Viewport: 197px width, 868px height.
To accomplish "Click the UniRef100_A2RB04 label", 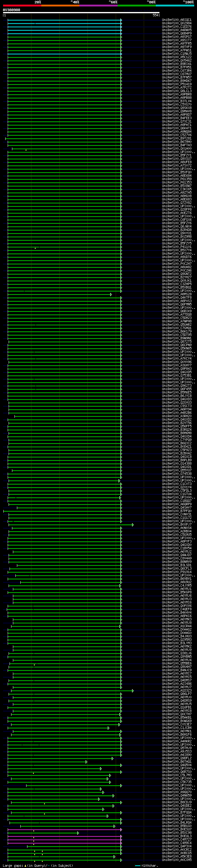I will (x=177, y=531).
